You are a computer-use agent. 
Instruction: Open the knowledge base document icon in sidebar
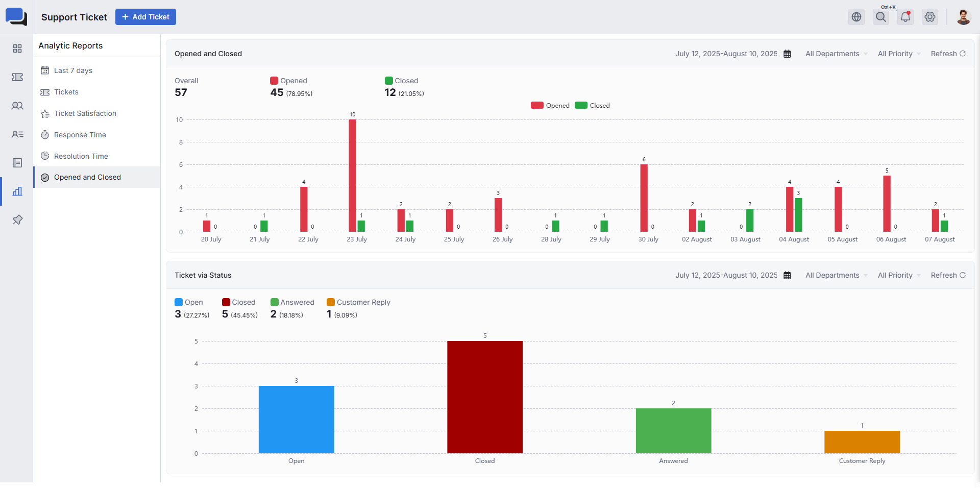[17, 163]
